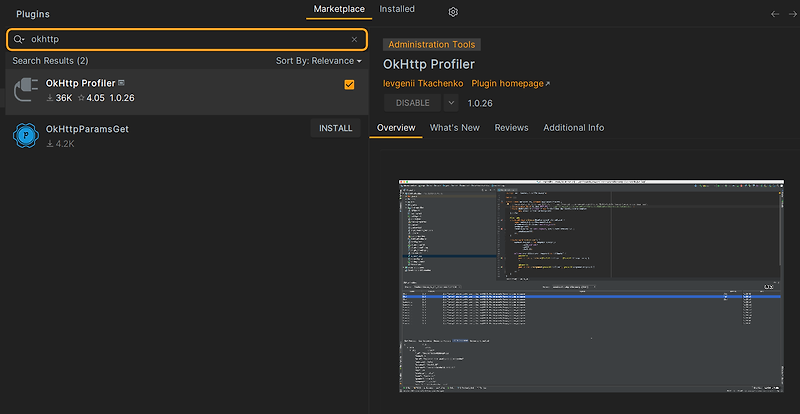Clear the okhttp search text
The height and width of the screenshot is (414, 800).
pyautogui.click(x=355, y=39)
